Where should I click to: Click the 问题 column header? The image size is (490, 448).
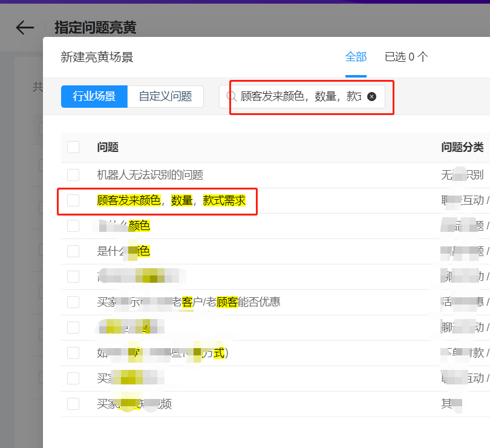coord(108,147)
